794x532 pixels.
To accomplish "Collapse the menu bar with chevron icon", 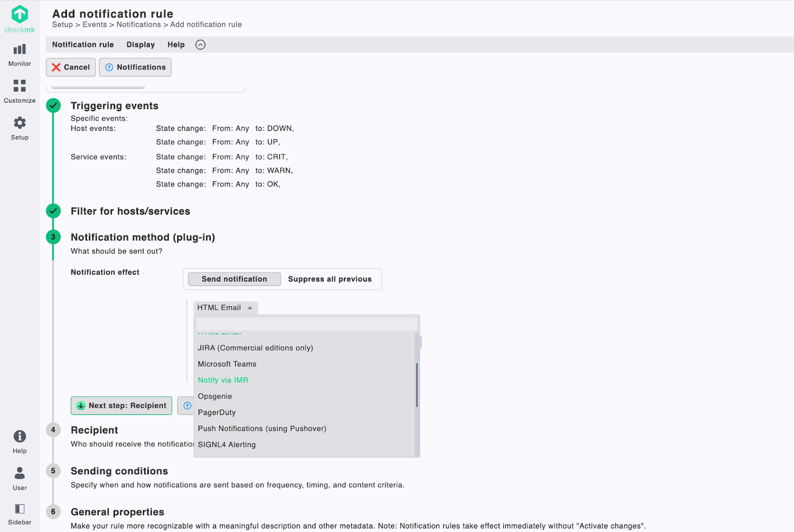I will (x=200, y=45).
